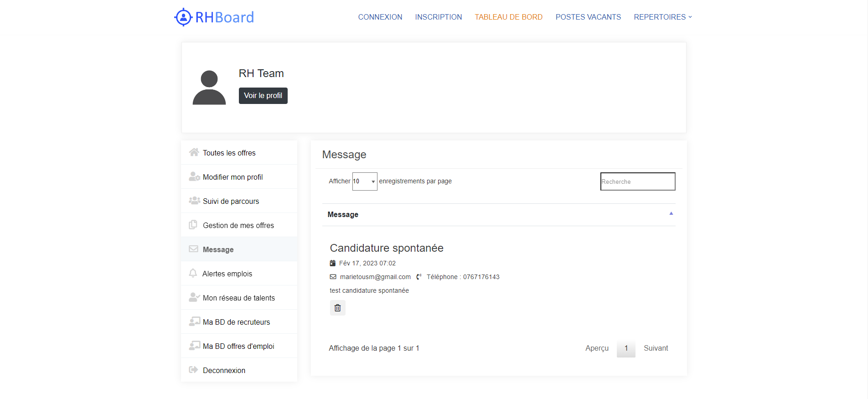Click the house icon beside Toutes les offres
Viewport: 868px width, 399px height.
(x=194, y=152)
